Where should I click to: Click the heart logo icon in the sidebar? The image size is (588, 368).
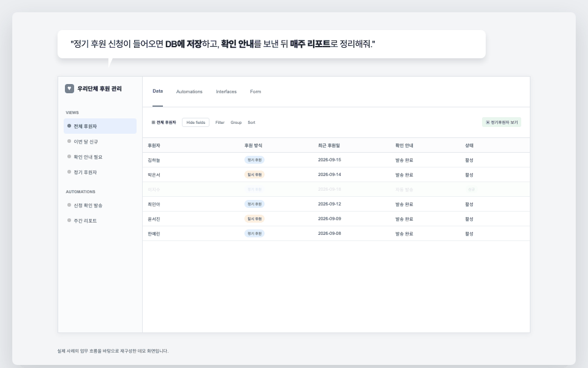(69, 88)
